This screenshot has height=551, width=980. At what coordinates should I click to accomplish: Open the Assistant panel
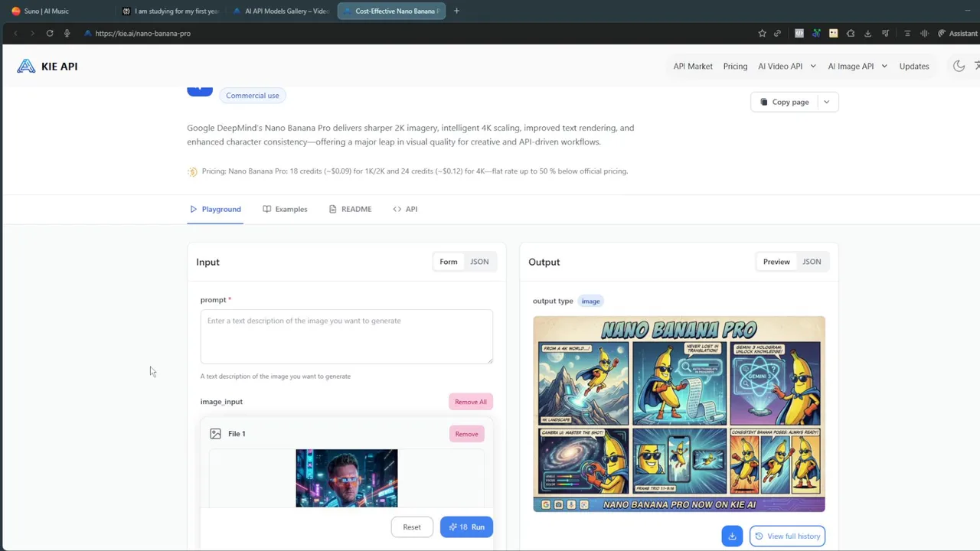click(x=957, y=34)
